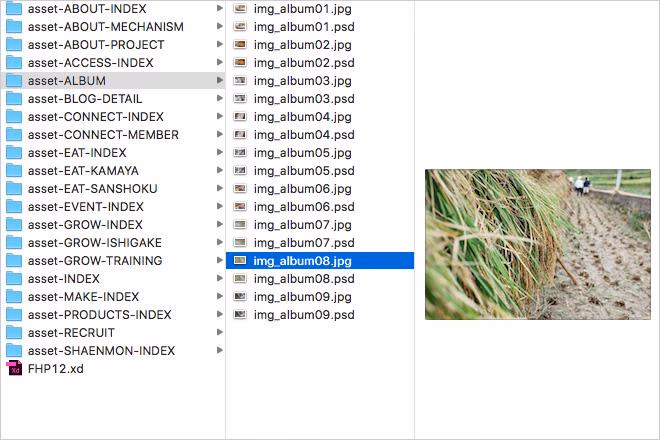Viewport: 660px width, 440px height.
Task: Select the img_album09.psd file icon
Action: click(240, 314)
